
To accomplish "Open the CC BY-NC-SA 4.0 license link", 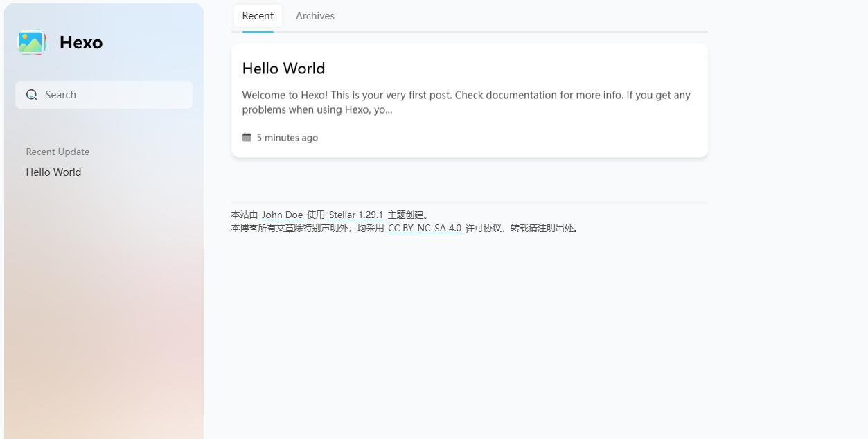I will click(424, 228).
